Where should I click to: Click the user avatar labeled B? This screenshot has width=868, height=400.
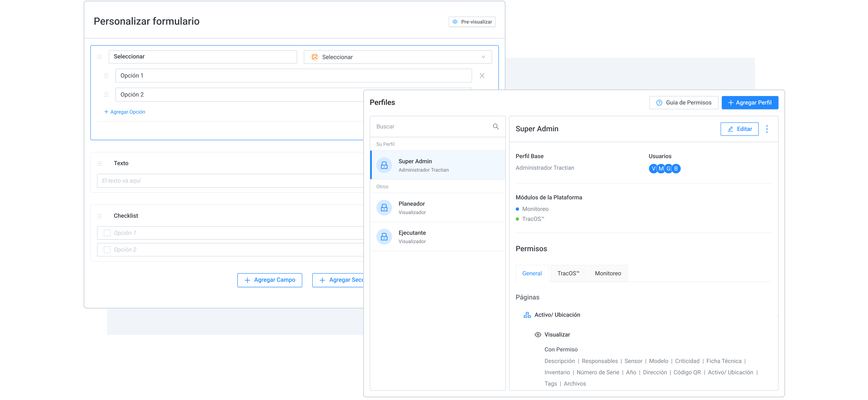click(x=676, y=169)
